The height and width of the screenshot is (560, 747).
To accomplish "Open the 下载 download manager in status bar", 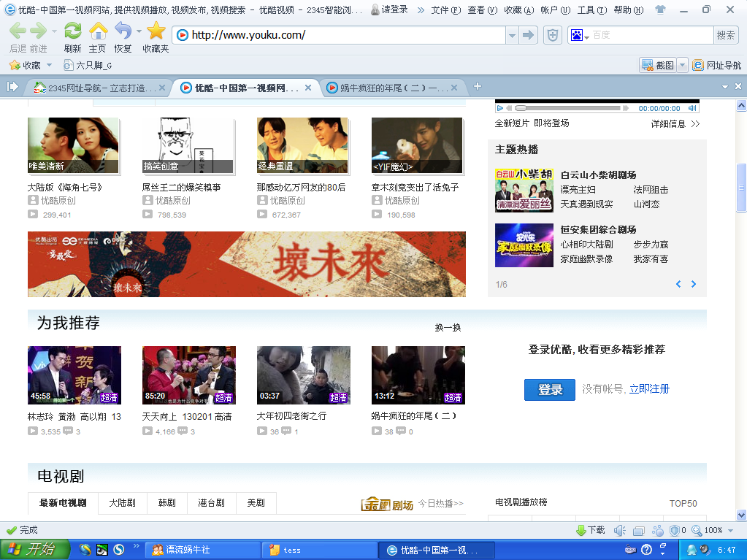I will point(591,530).
